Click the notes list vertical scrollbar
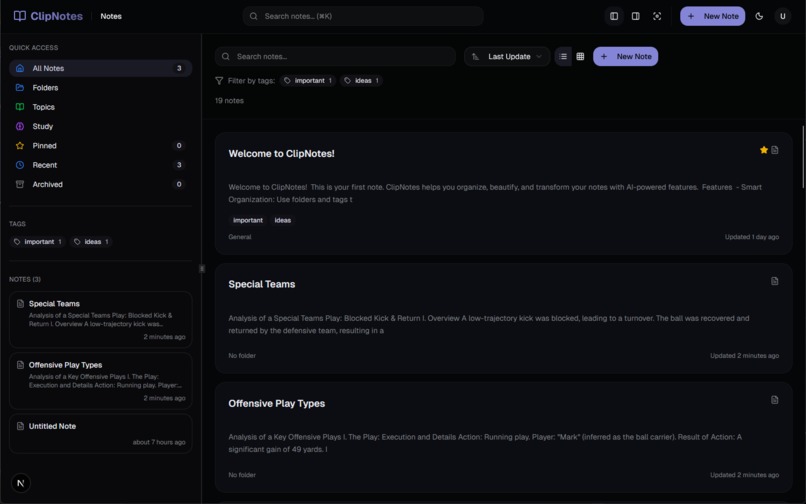Screen dimensions: 806x504 tap(803, 157)
